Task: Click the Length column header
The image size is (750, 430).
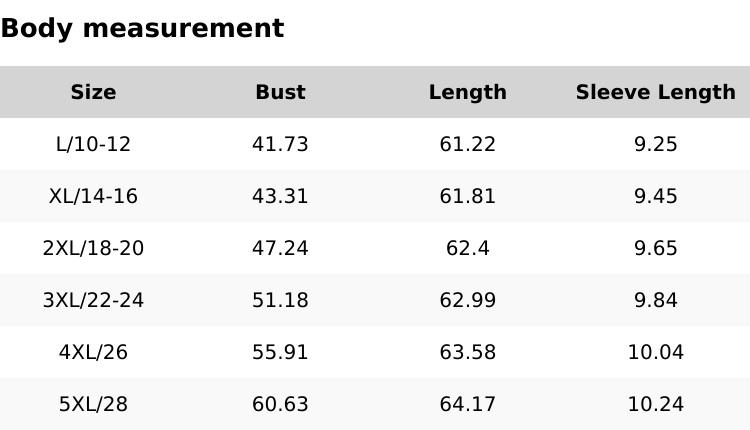Action: coord(467,92)
